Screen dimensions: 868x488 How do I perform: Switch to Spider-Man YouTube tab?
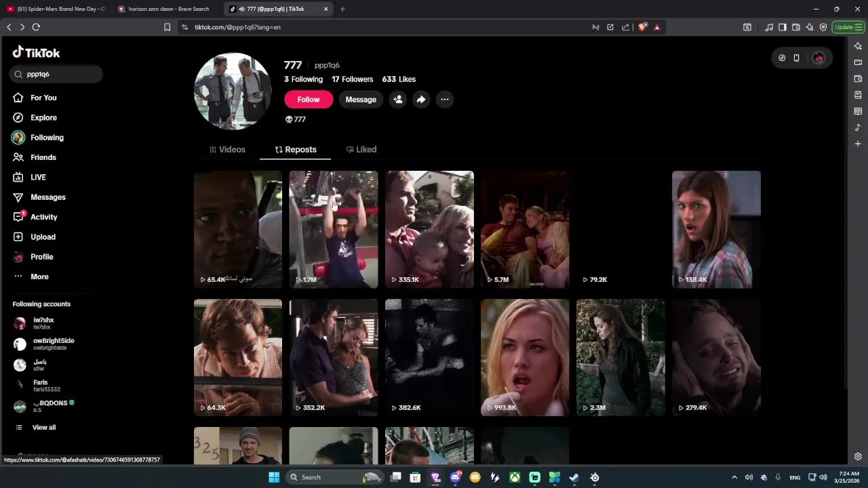[x=56, y=9]
